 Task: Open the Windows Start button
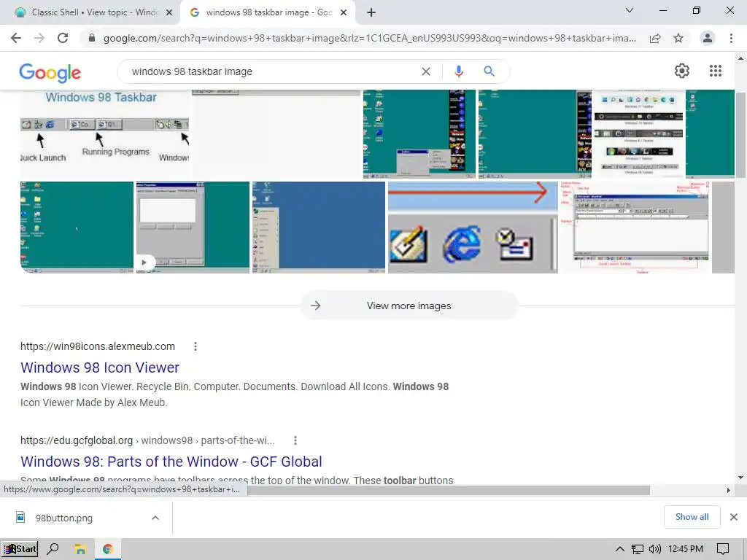point(20,549)
